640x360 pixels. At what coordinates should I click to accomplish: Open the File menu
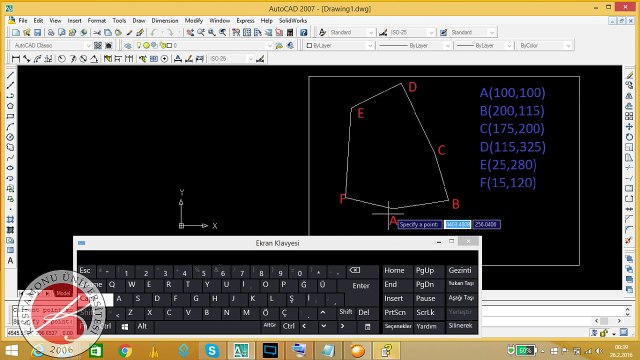pos(23,20)
